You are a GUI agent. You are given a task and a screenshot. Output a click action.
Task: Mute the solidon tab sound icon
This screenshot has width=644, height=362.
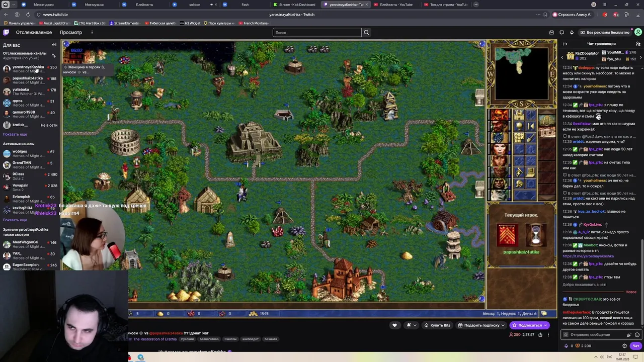tap(212, 5)
